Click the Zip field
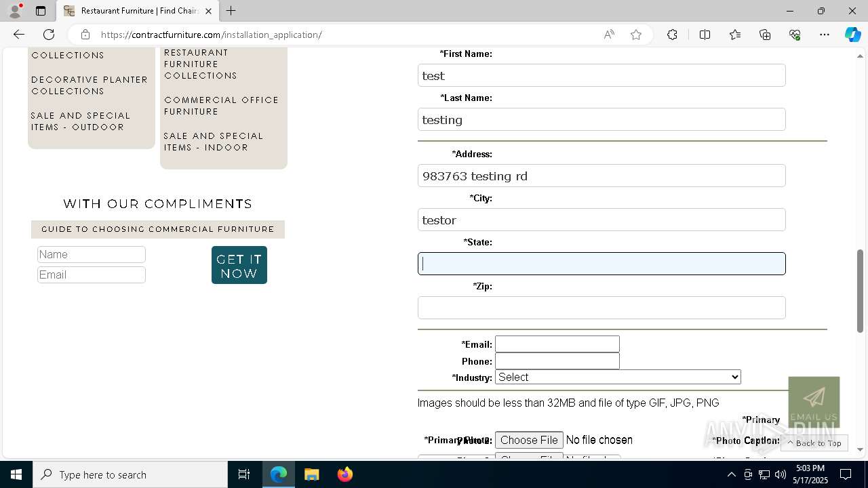This screenshot has height=488, width=868. (x=601, y=308)
